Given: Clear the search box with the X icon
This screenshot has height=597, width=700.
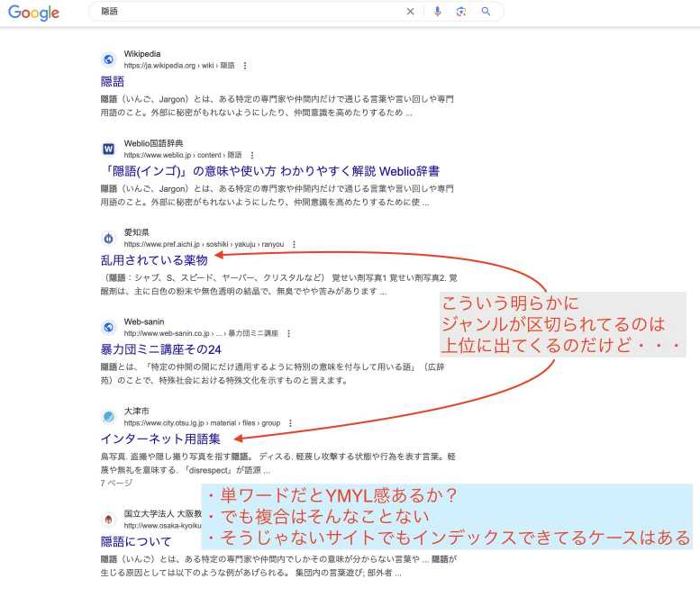Looking at the screenshot, I should coord(410,12).
